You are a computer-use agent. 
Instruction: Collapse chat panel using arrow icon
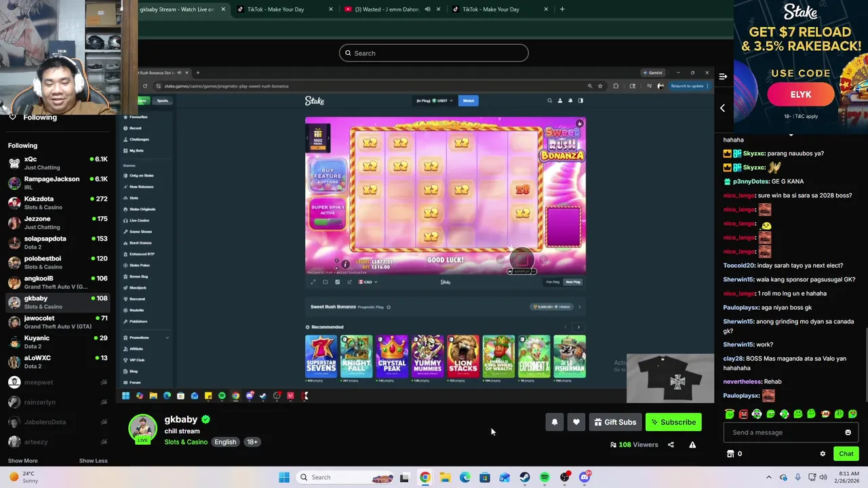click(x=722, y=108)
